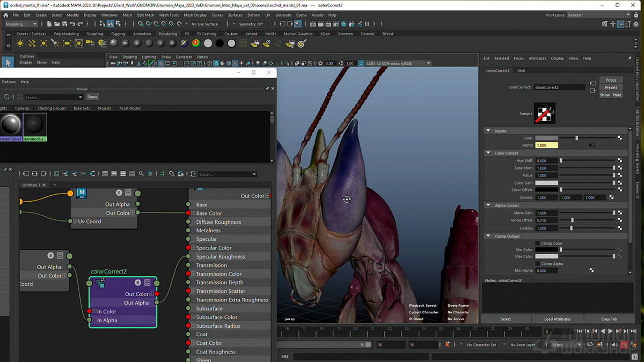Viewport: 644px width, 362px height.
Task: Click the Select button at panel bottom
Action: point(506,319)
